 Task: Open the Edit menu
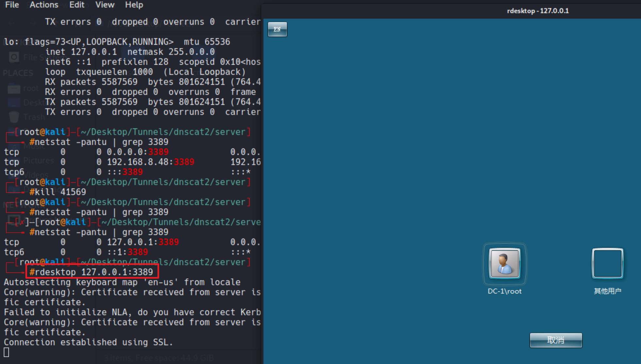point(77,5)
